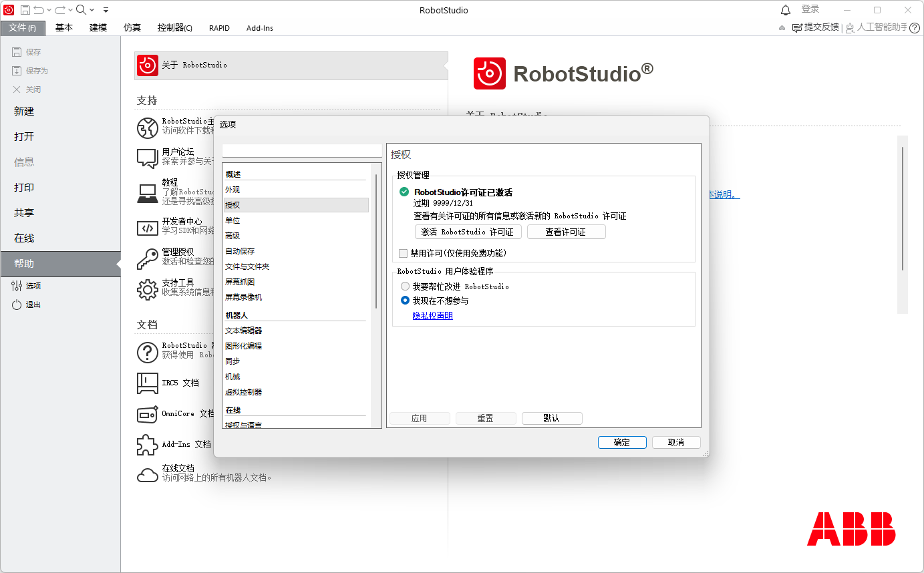Click the save icon in quick access toolbar
Screen dimensions: 924x573
coord(25,10)
